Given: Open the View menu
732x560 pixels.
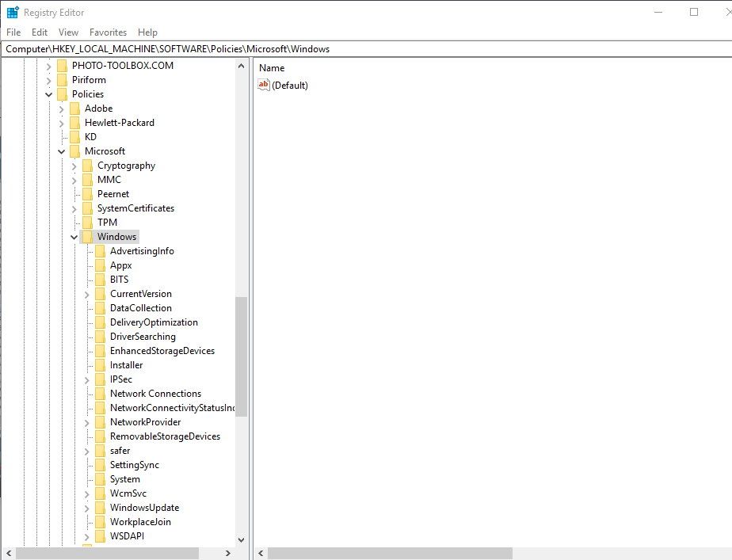Looking at the screenshot, I should [x=68, y=32].
